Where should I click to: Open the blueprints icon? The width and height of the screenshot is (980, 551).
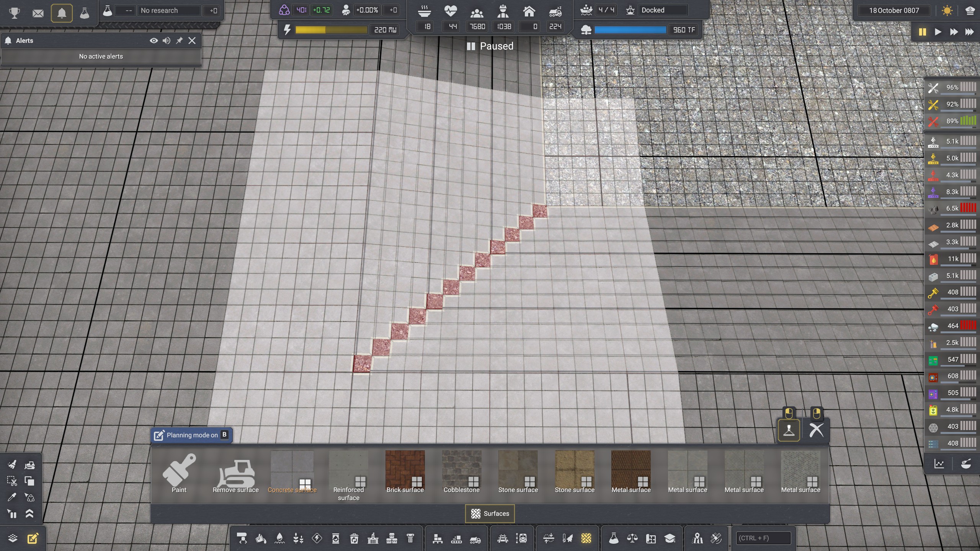coord(651,538)
